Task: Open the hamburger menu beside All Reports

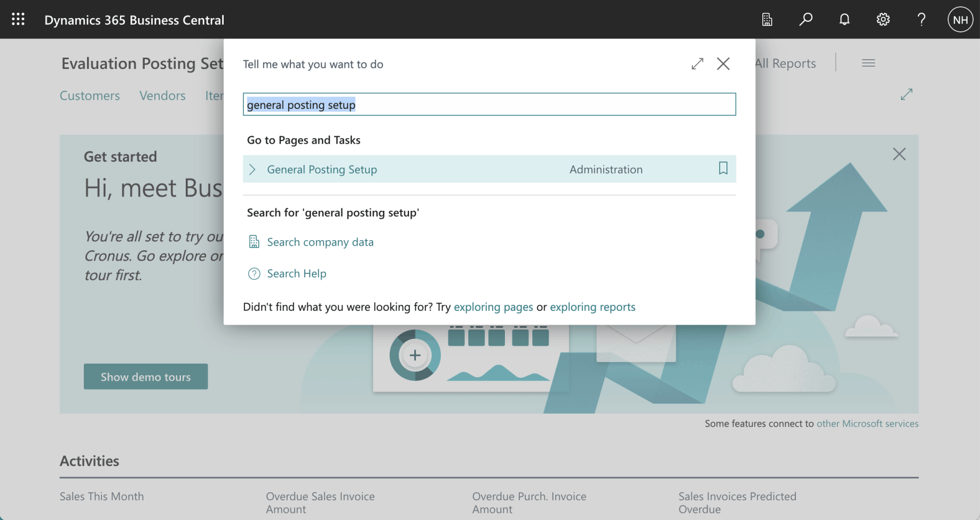Action: point(868,63)
